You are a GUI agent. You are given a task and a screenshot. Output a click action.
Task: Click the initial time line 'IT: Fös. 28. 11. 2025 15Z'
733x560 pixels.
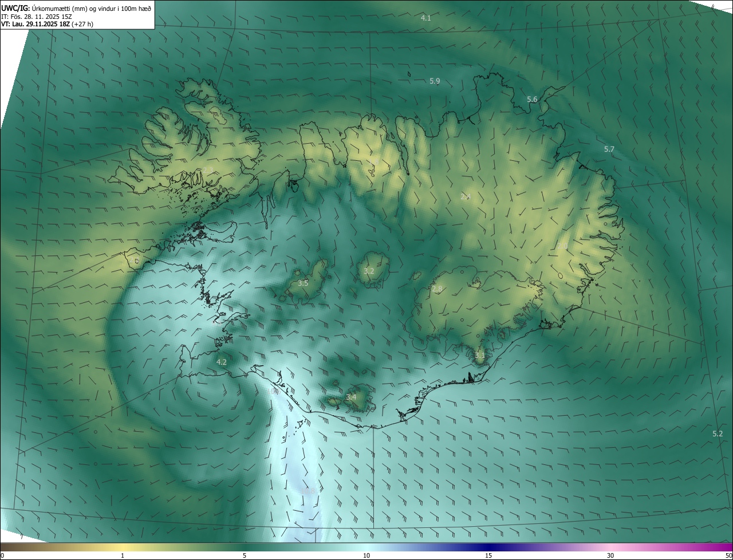(36, 17)
